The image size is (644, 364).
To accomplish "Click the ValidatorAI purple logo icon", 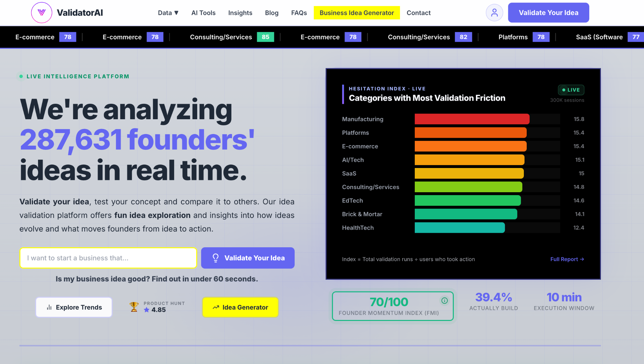I will 42,13.
